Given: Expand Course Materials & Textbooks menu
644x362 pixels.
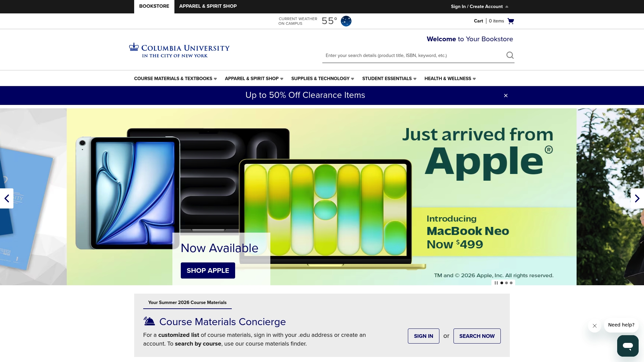Looking at the screenshot, I should (175, 78).
